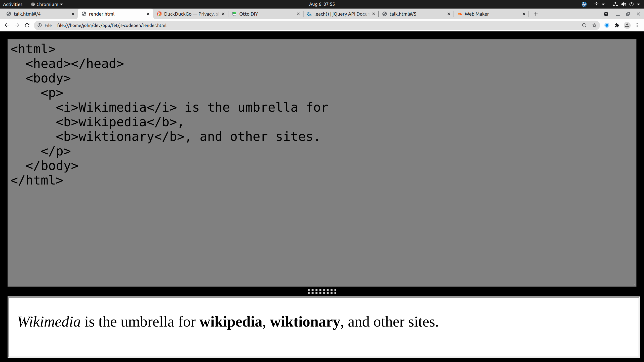Click the browser back arrow
This screenshot has width=644, height=362.
coord(7,25)
